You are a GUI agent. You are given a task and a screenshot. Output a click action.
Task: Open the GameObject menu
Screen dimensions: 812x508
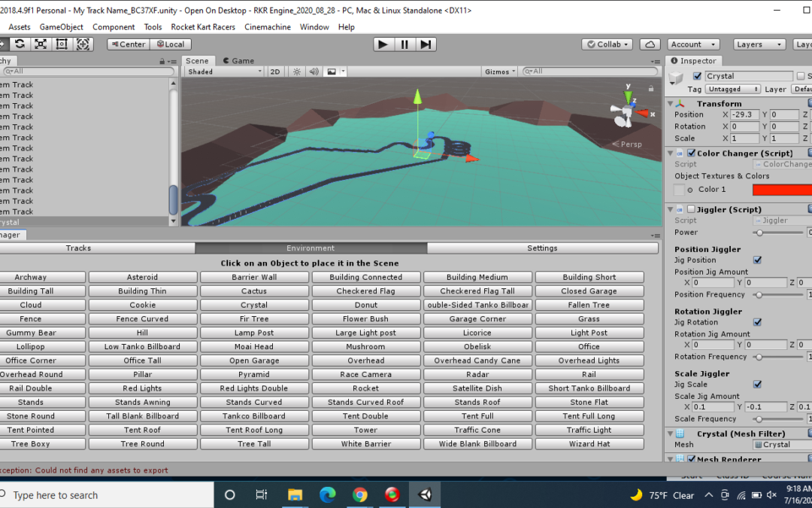click(x=62, y=27)
